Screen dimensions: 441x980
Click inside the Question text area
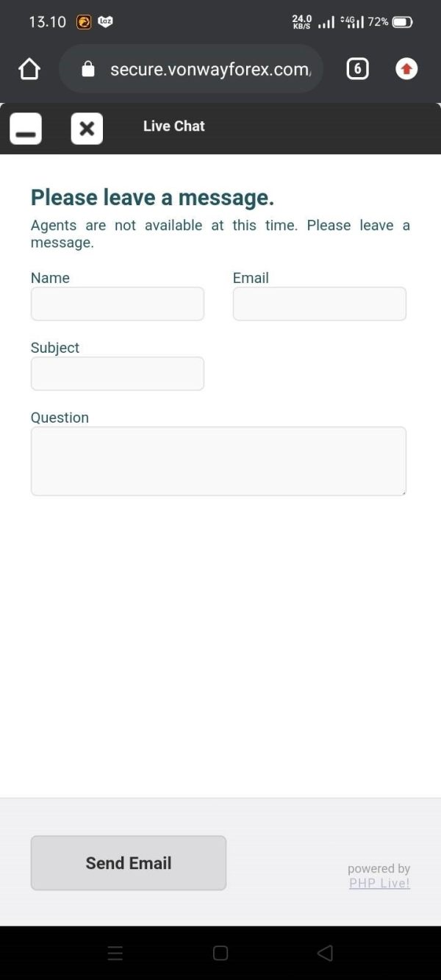pos(218,461)
